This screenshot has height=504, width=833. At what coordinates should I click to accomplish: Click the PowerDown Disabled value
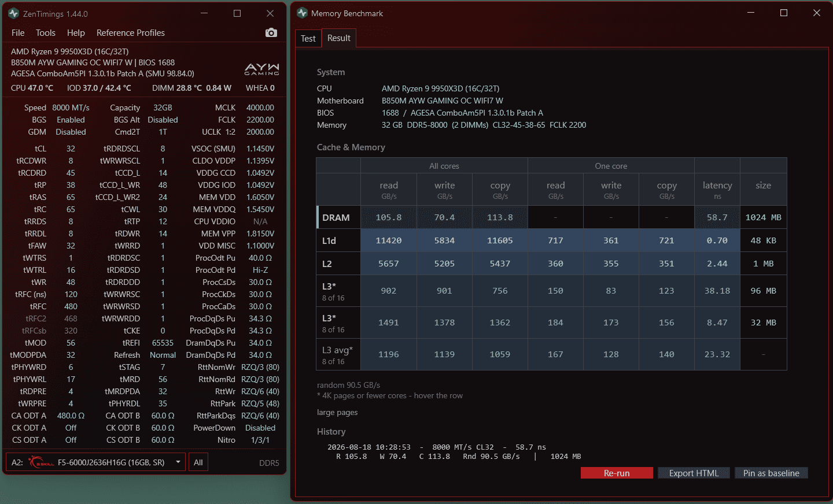click(x=260, y=428)
